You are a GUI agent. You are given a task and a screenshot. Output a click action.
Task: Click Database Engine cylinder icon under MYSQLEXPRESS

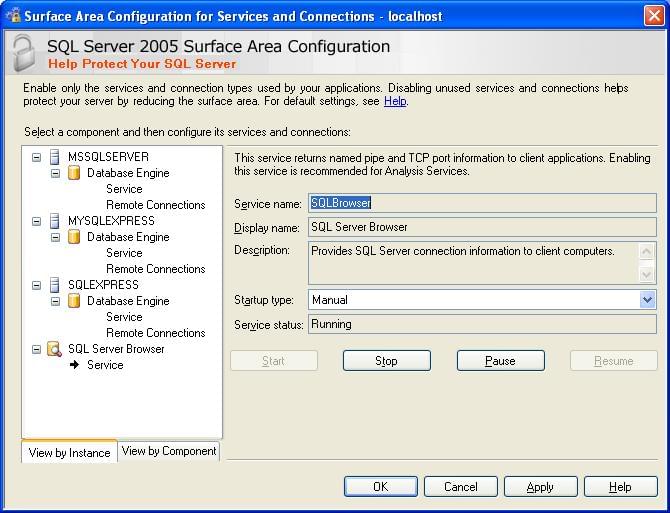[x=74, y=237]
